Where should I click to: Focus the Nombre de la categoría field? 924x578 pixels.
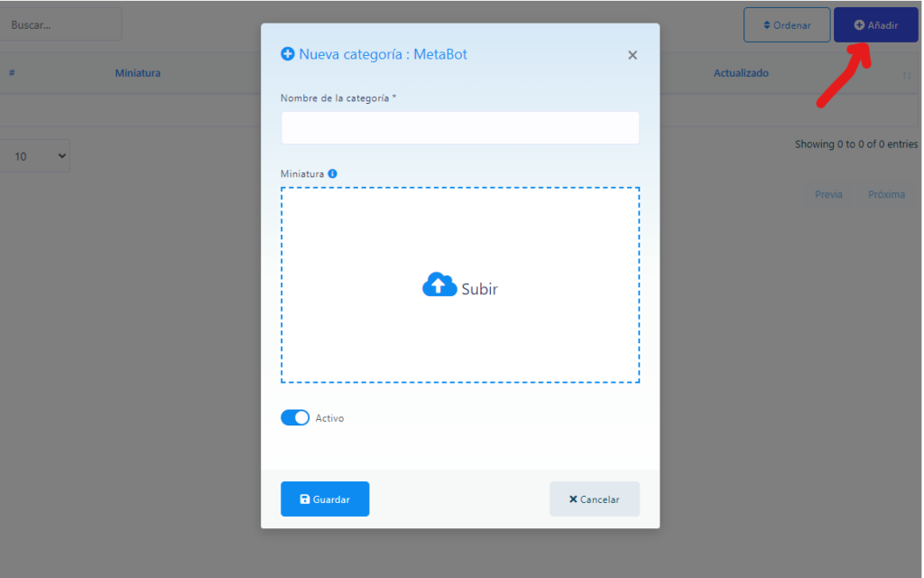point(460,127)
